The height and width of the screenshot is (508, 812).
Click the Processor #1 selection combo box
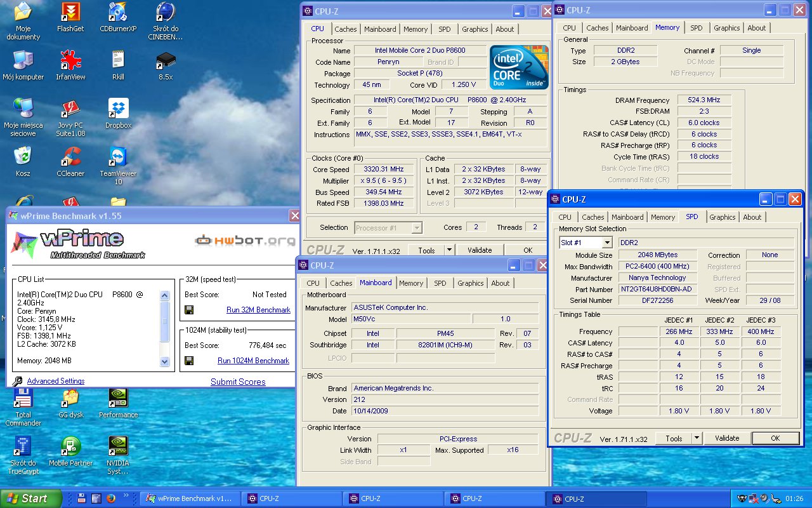(x=388, y=227)
